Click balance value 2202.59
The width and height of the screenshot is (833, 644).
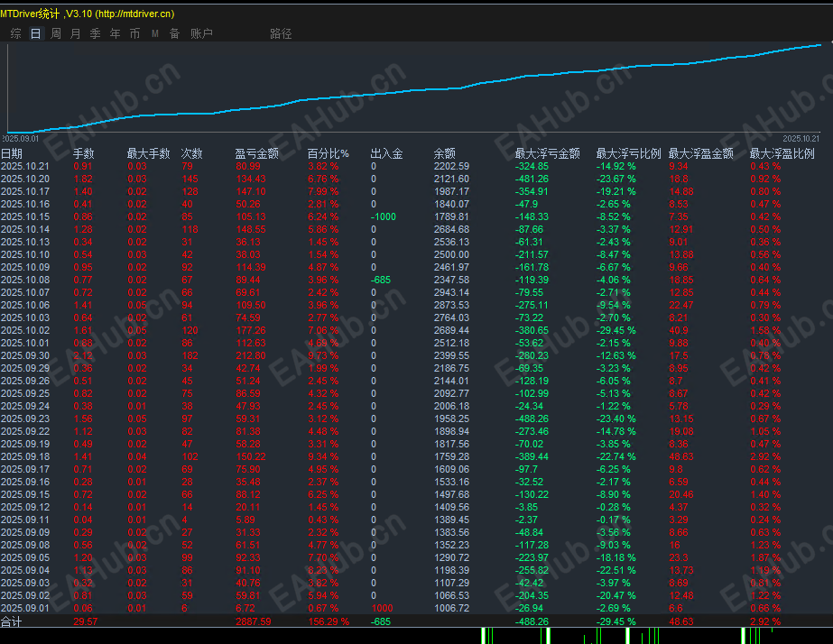point(451,166)
